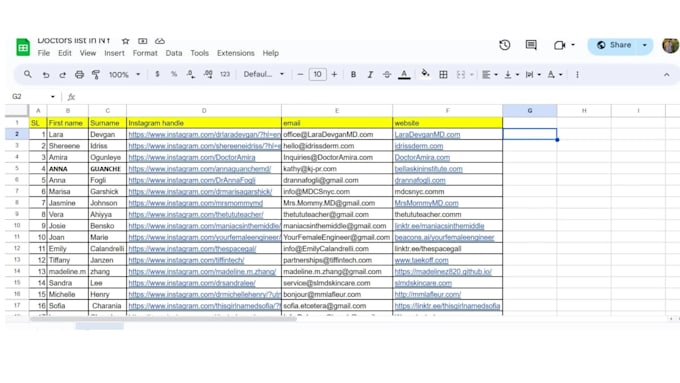
Task: Check the cloud save status icon
Action: point(160,41)
